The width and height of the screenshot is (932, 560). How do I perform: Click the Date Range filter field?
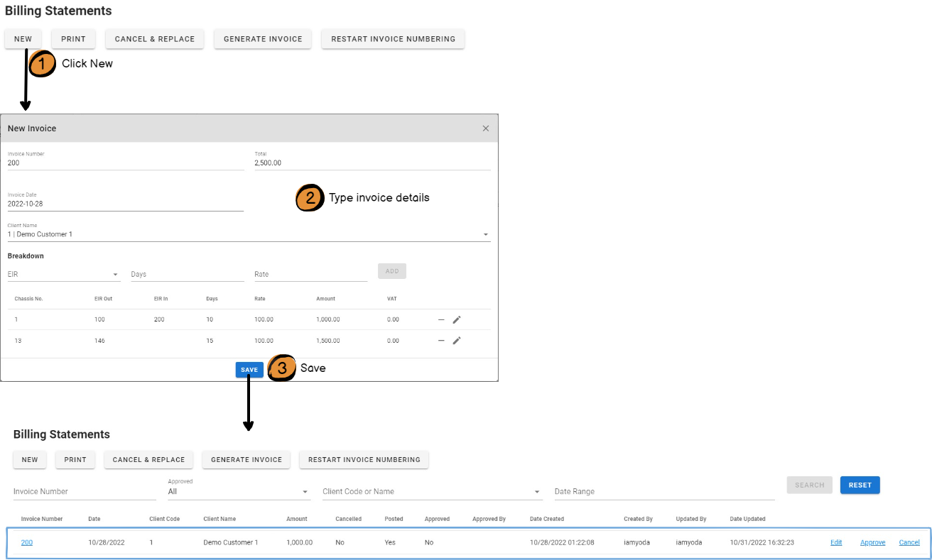(x=664, y=491)
